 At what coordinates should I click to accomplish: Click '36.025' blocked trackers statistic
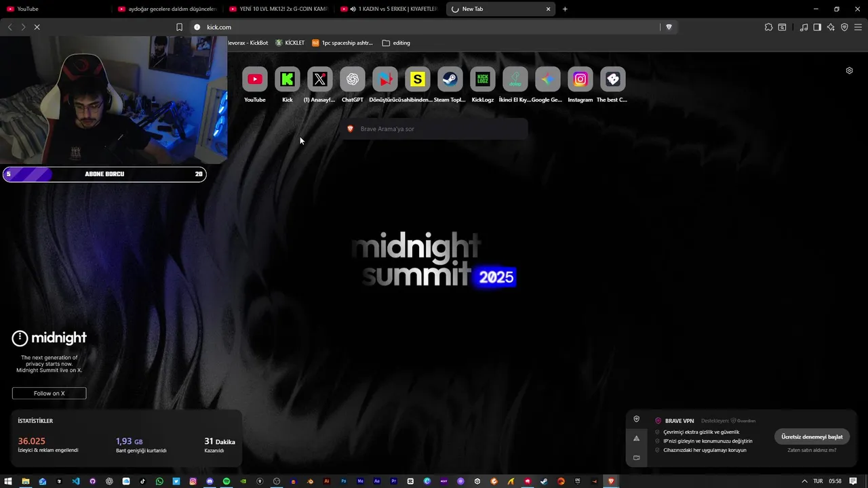pos(32,441)
